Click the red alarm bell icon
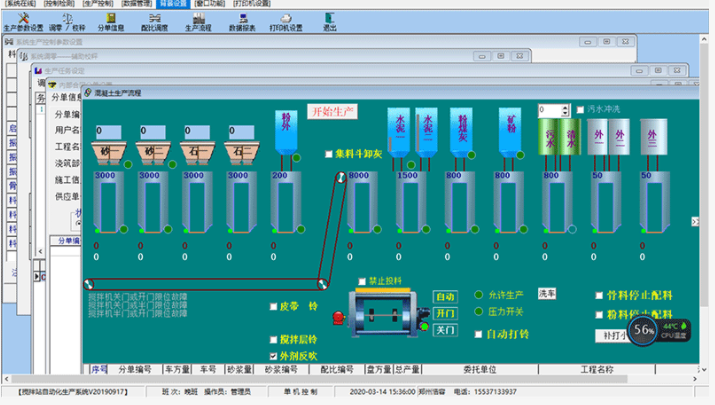Viewport: 715px width, 405px height. [x=338, y=317]
